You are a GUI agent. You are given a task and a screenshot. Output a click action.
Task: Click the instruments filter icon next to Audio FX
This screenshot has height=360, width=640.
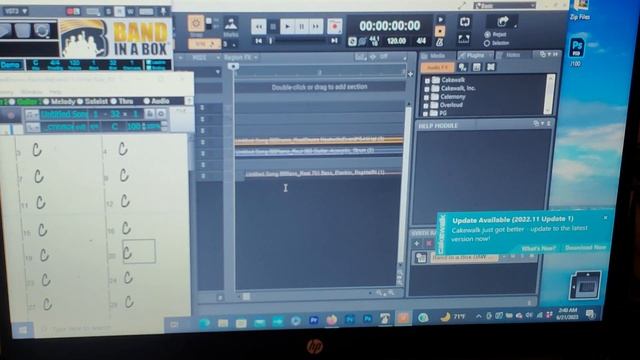tap(462, 67)
